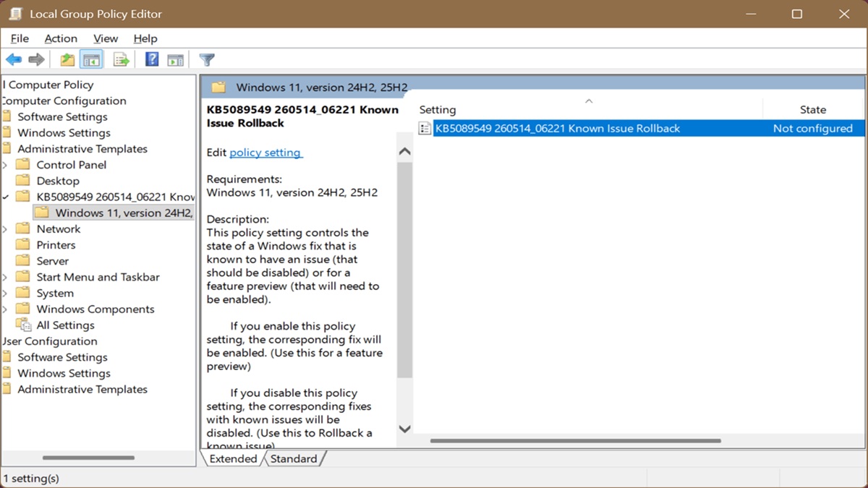Screen dimensions: 868x488
Task: Select Windows Settings under User Configuration
Action: [64, 373]
